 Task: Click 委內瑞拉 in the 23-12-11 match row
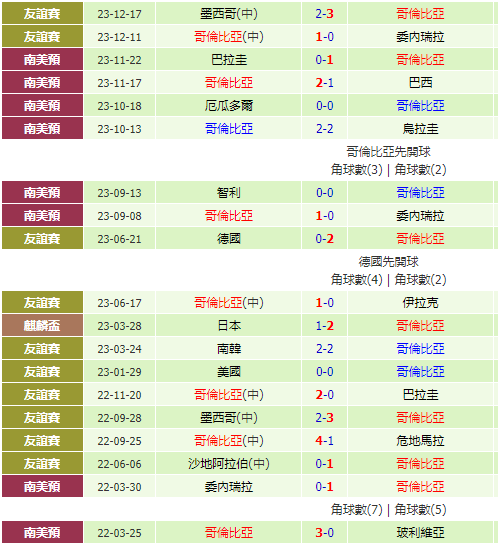click(420, 37)
